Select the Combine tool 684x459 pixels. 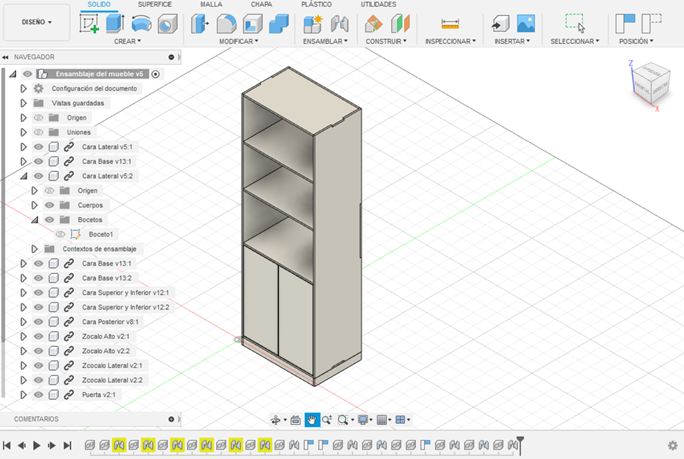click(279, 24)
